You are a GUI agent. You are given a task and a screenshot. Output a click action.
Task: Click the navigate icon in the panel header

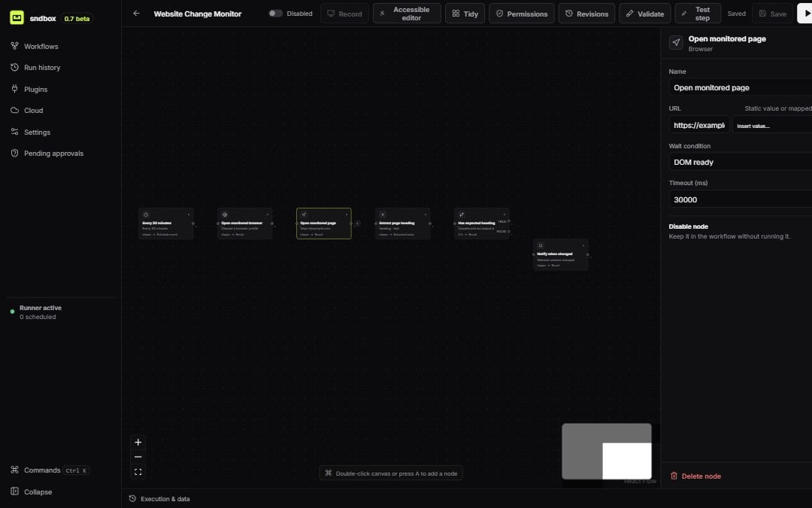pyautogui.click(x=676, y=42)
